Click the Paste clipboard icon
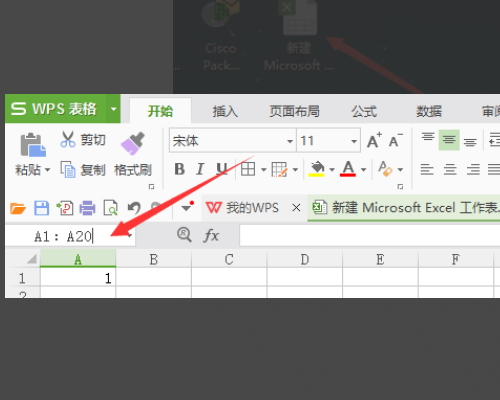 tap(33, 145)
